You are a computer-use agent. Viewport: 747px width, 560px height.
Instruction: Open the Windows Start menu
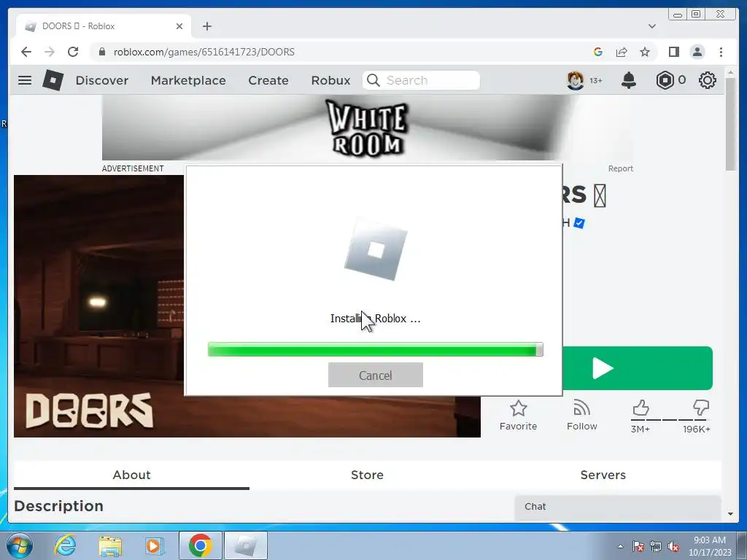click(x=19, y=545)
